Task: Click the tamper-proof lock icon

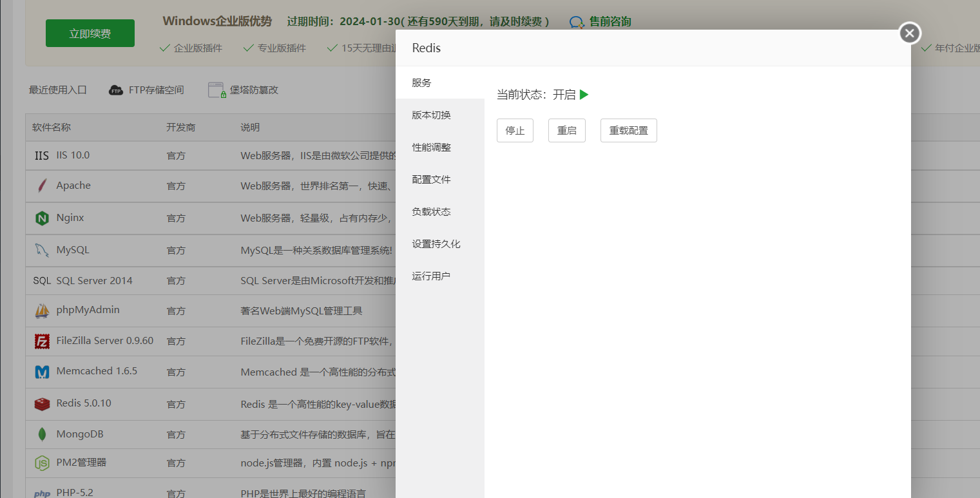Action: [217, 90]
